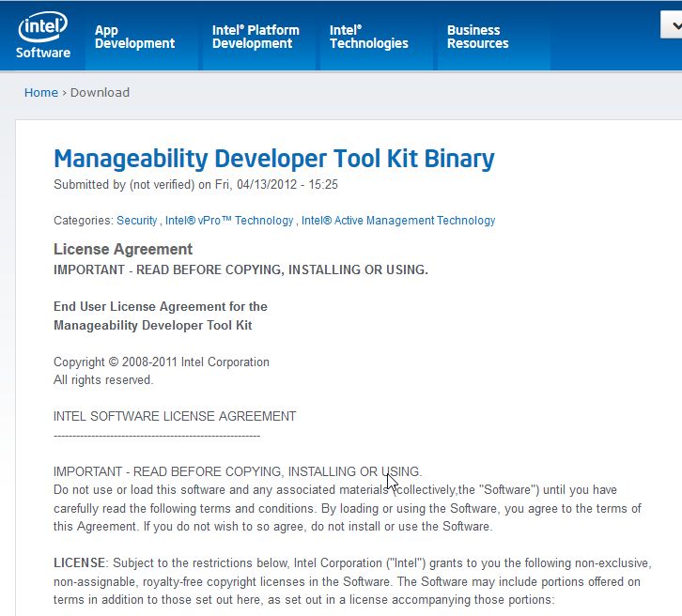Click the Intel Software logo

[x=42, y=35]
